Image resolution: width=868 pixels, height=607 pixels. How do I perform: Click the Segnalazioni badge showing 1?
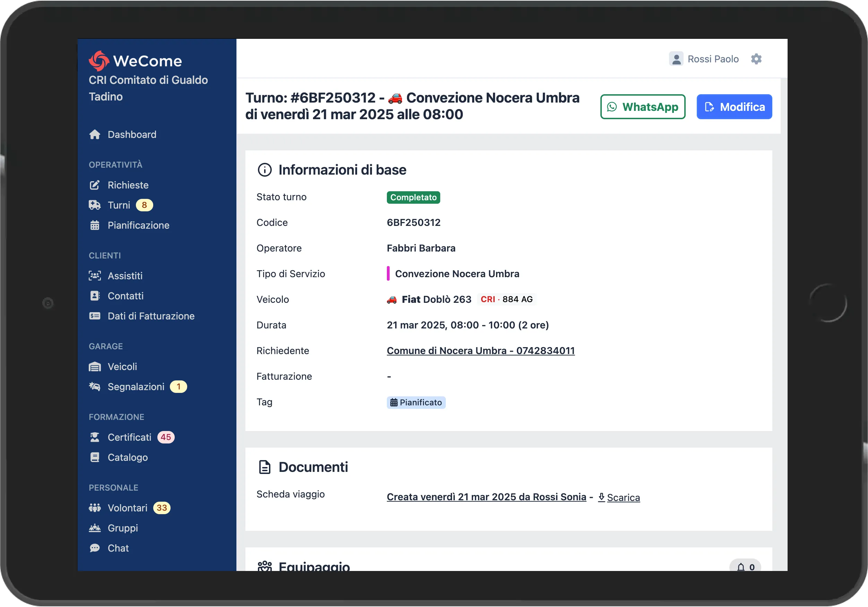point(179,387)
